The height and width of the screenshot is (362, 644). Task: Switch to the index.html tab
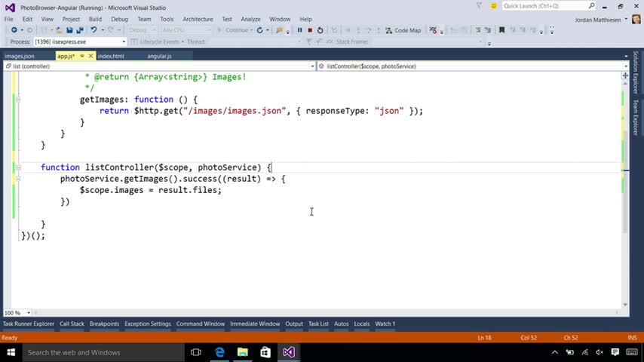[x=111, y=57]
